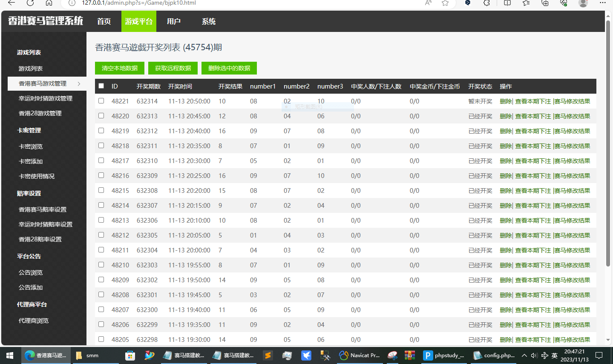The width and height of the screenshot is (613, 364).
Task: Click the 删除选中的数据 button
Action: 229,68
